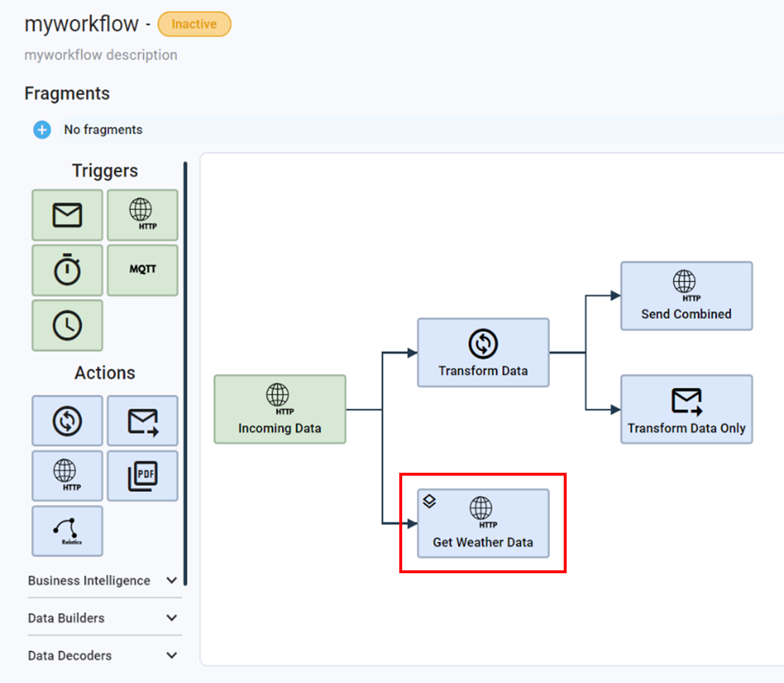
Task: Select the HTTP action icon
Action: (x=67, y=475)
